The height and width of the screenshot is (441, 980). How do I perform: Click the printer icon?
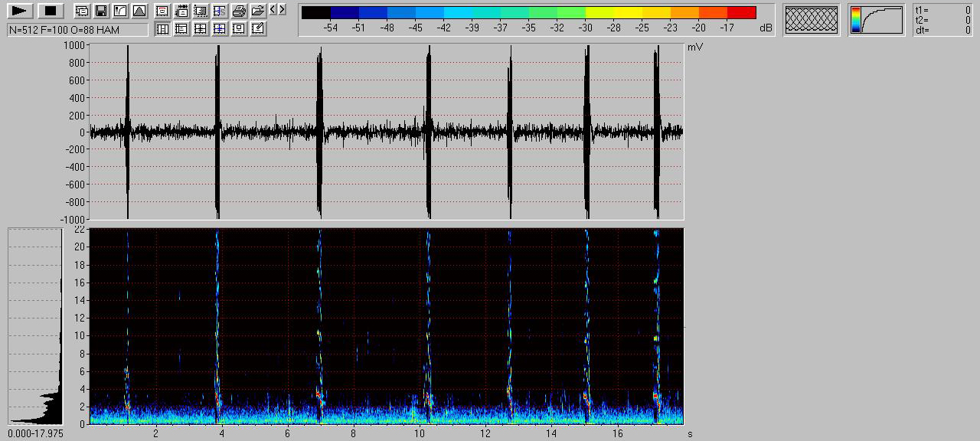(x=239, y=11)
